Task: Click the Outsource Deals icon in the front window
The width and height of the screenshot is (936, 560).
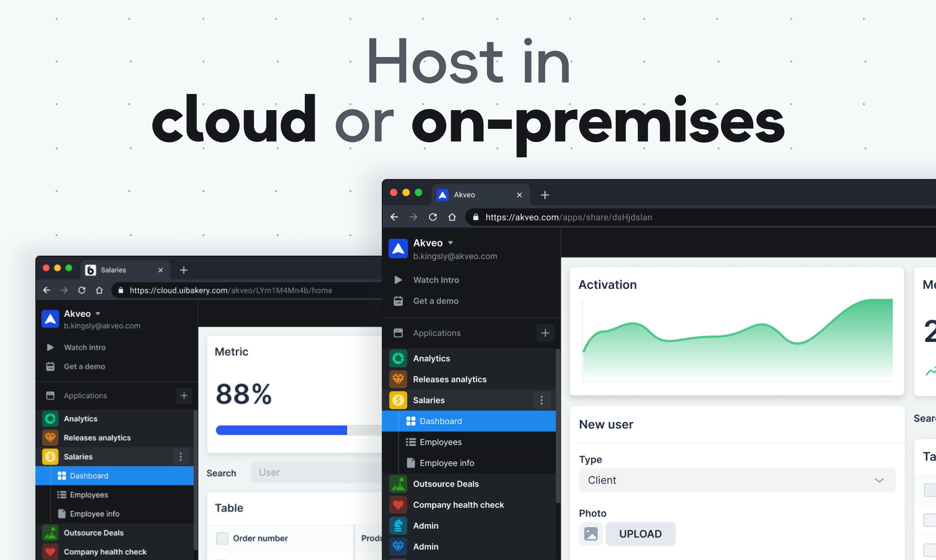Action: tap(398, 484)
